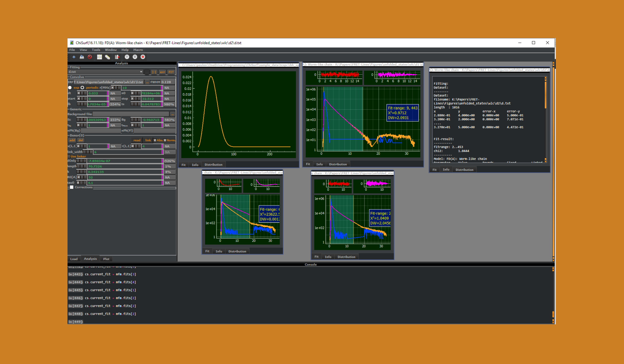This screenshot has width=624, height=364.
Task: Click the |-| fit range button
Action: 154,72
